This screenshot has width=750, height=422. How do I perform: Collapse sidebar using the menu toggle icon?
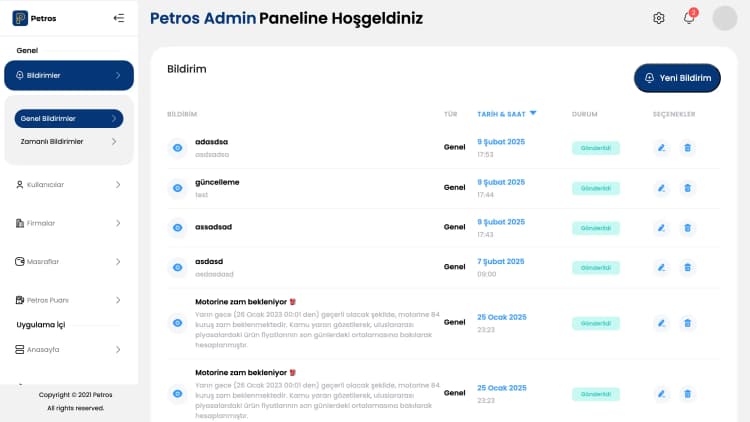[x=119, y=18]
